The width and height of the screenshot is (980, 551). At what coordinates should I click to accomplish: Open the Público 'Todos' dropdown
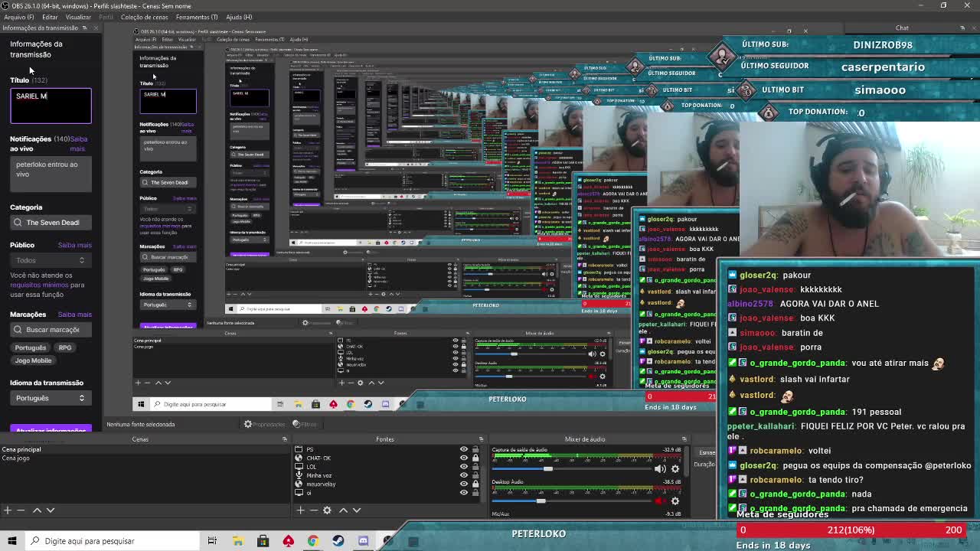[x=51, y=260]
